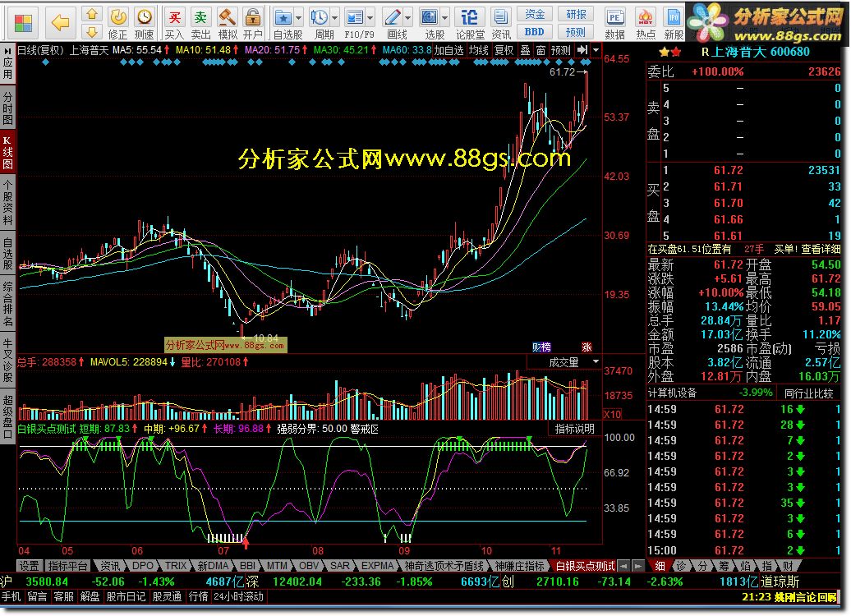Screen dimensions: 851x616
Task: Toggle 加自选 add to watchlist
Action: 448,50
